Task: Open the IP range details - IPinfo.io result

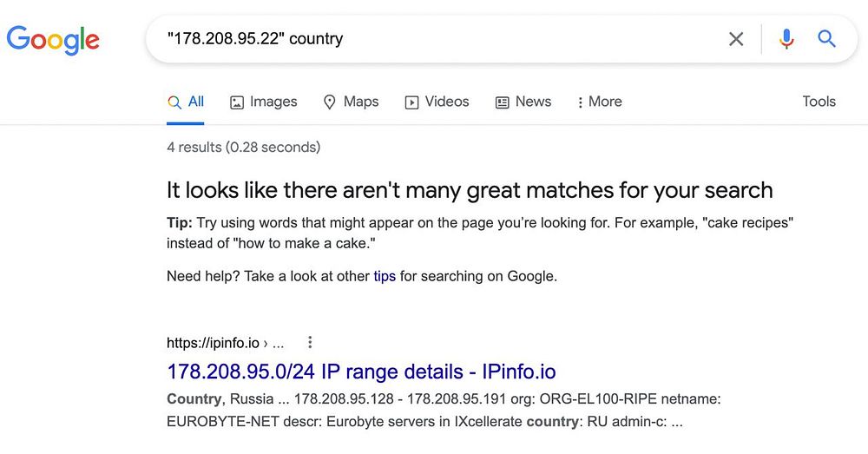Action: pyautogui.click(x=361, y=372)
